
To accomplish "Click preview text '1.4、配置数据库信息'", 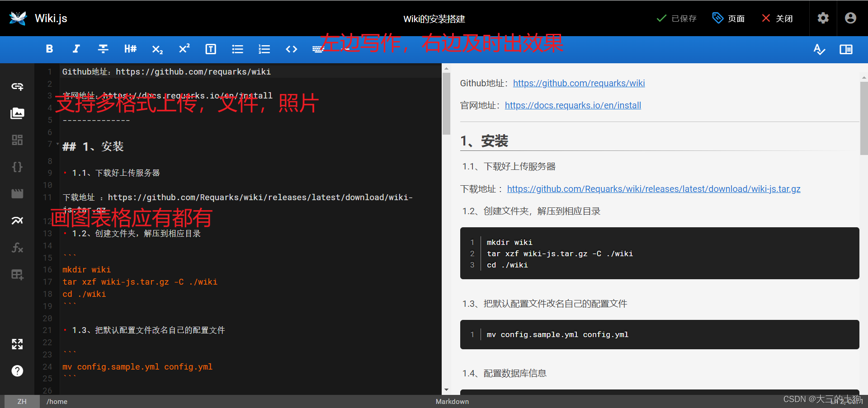I will (504, 373).
